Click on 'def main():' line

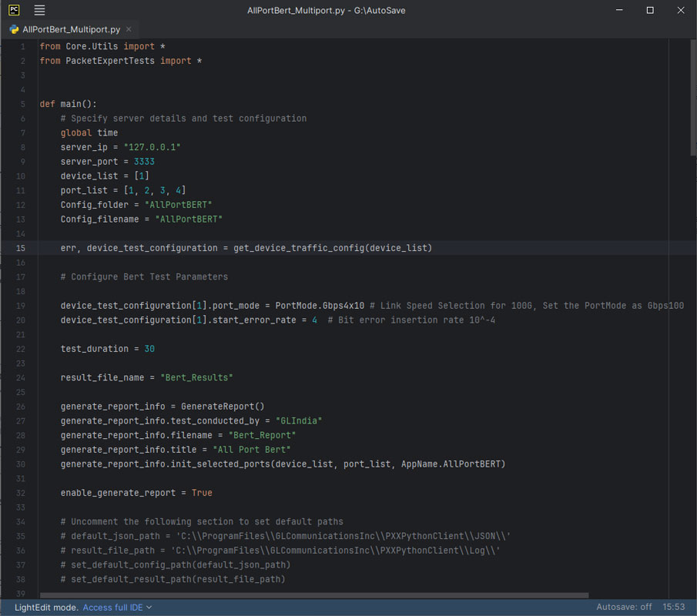click(68, 104)
